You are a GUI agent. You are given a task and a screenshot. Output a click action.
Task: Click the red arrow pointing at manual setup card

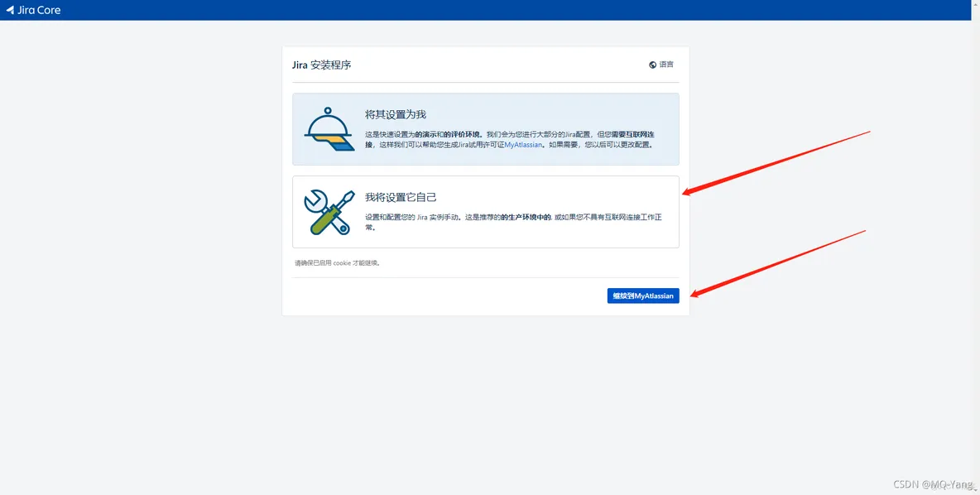tap(778, 162)
